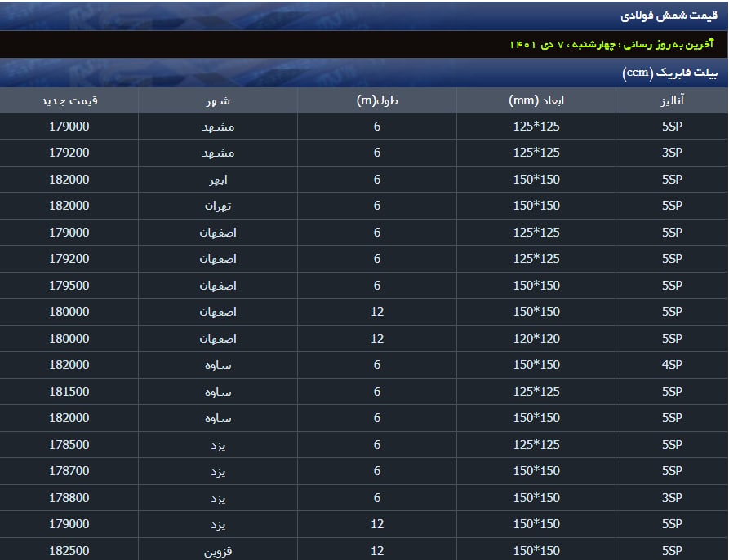729x560 pixels.
Task: Click the 4SP analysis cell
Action: [x=673, y=364]
